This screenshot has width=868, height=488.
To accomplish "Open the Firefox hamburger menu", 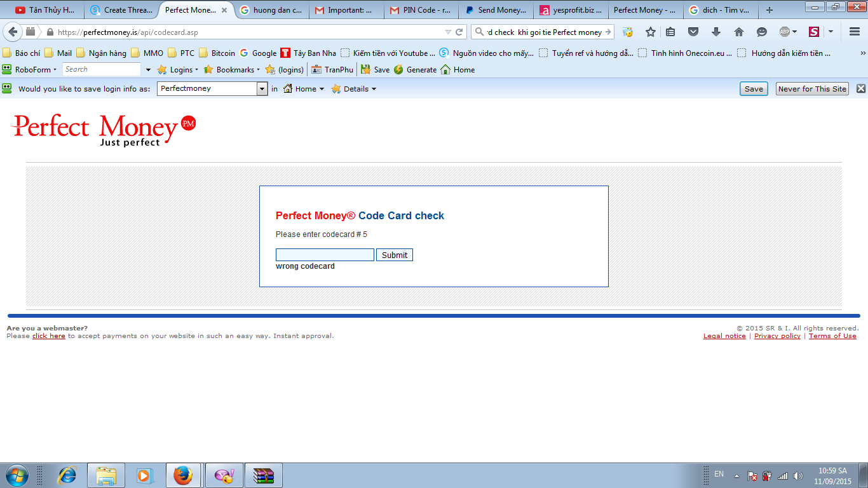I will (855, 32).
